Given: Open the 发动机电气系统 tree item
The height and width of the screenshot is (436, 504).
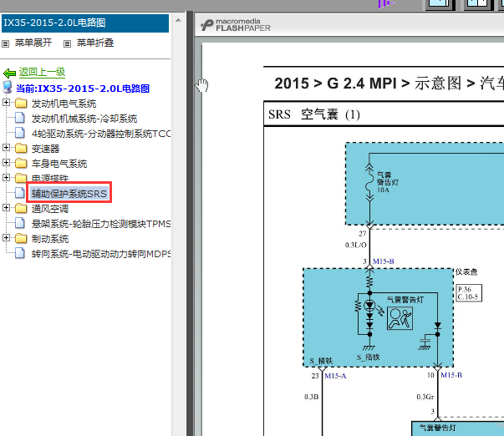Looking at the screenshot, I should 64,104.
